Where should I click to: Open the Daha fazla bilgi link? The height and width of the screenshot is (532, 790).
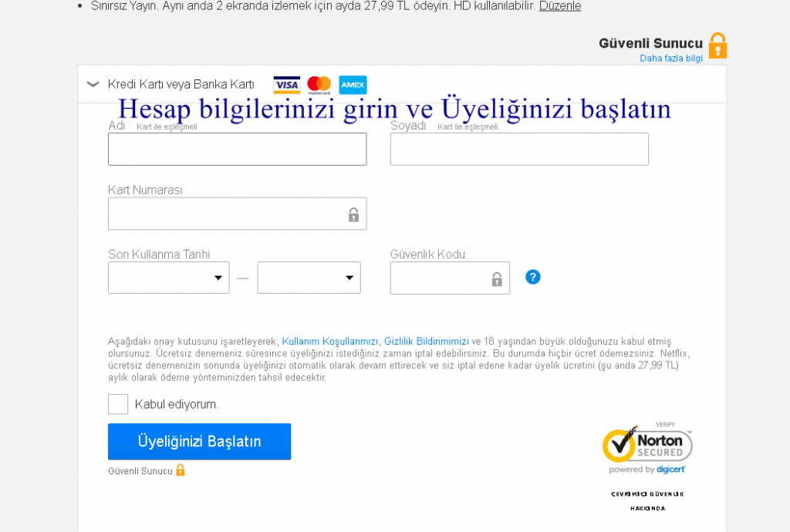click(x=671, y=59)
